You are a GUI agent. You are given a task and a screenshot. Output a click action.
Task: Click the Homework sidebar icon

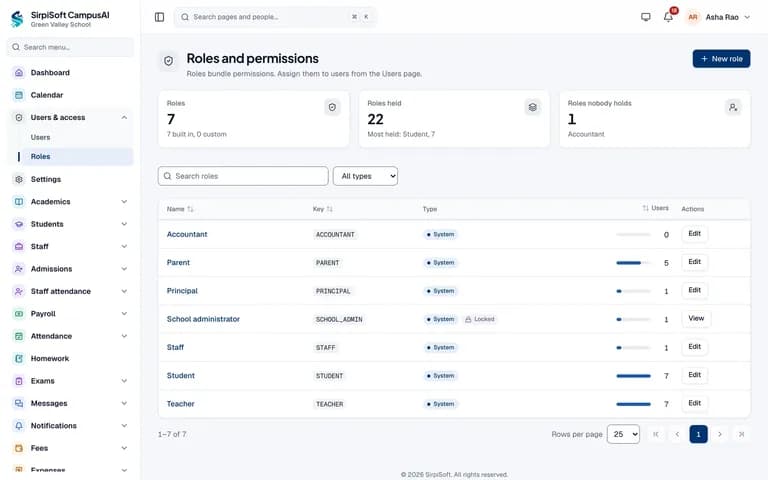coord(19,359)
